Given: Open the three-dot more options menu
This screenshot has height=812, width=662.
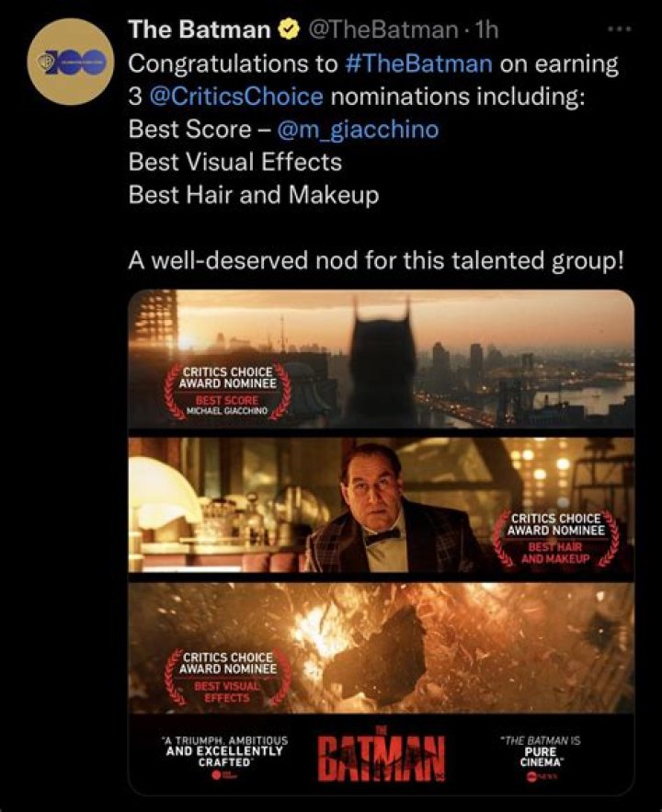Looking at the screenshot, I should click(620, 29).
